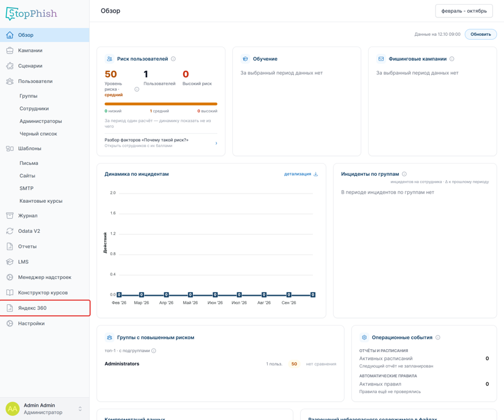Open Квантовые курсы

(41, 201)
